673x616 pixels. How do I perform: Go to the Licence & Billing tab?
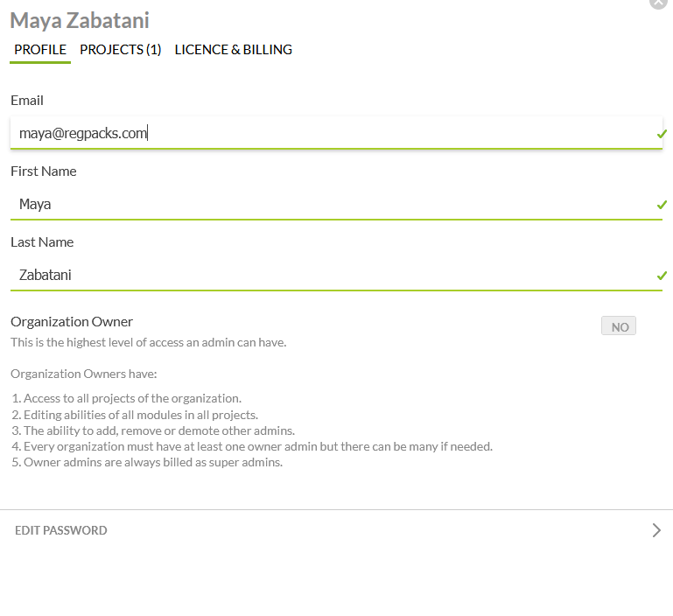click(x=234, y=50)
